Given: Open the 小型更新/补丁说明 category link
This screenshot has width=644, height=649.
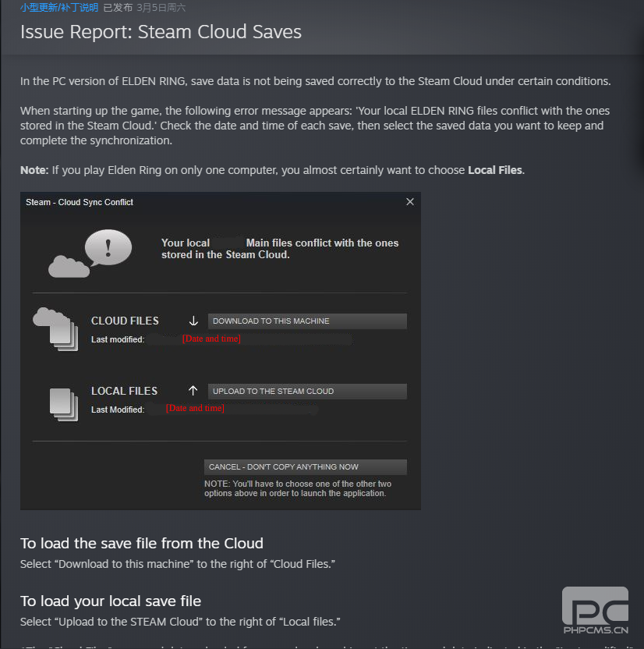Looking at the screenshot, I should point(59,8).
